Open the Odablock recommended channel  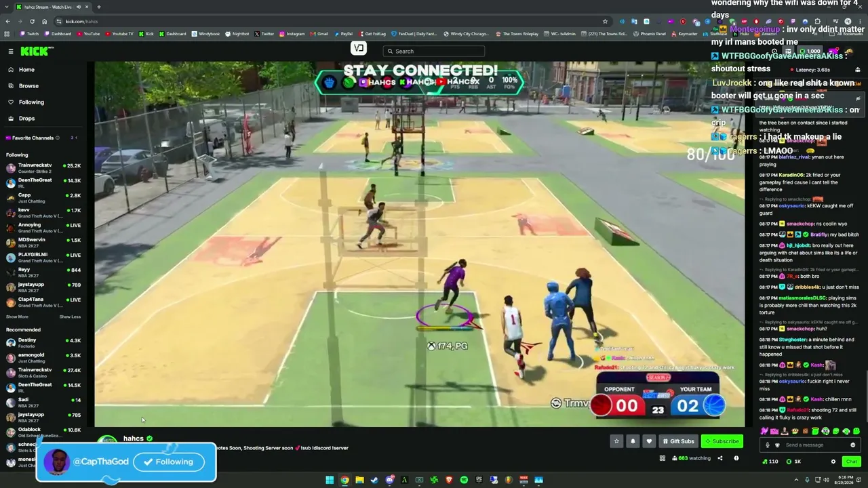coord(43,432)
